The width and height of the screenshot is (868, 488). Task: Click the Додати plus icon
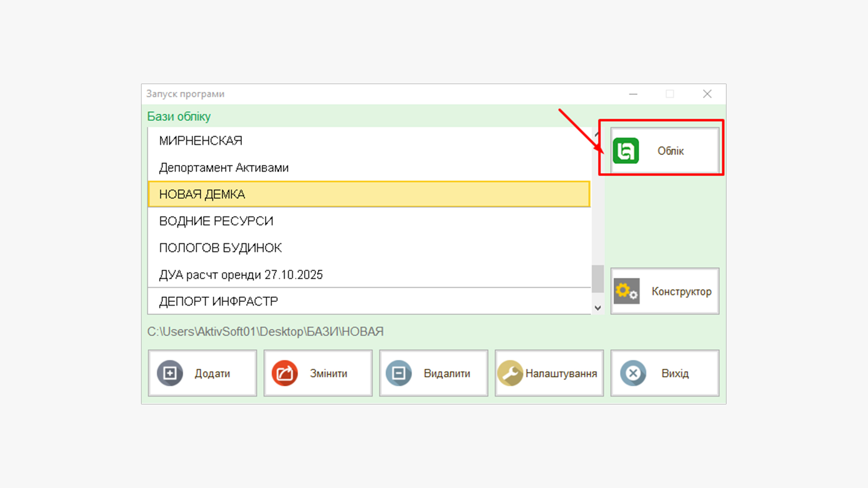point(170,373)
